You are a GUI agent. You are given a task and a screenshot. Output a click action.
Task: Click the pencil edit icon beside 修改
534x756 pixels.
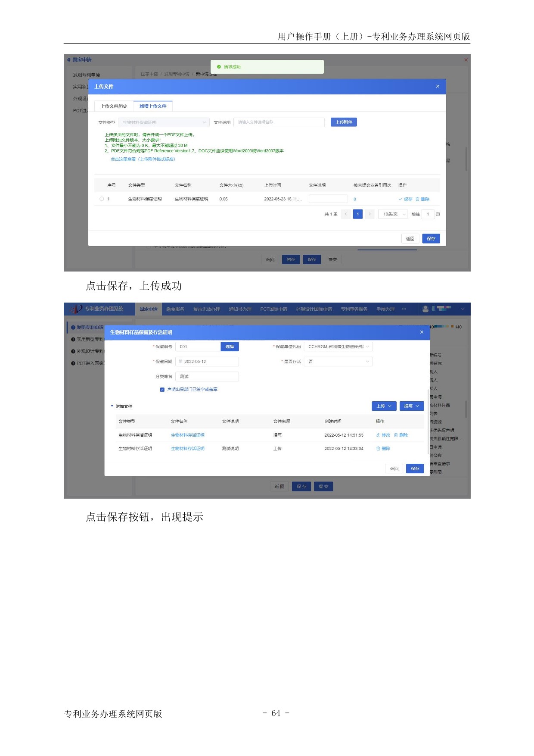click(x=378, y=435)
